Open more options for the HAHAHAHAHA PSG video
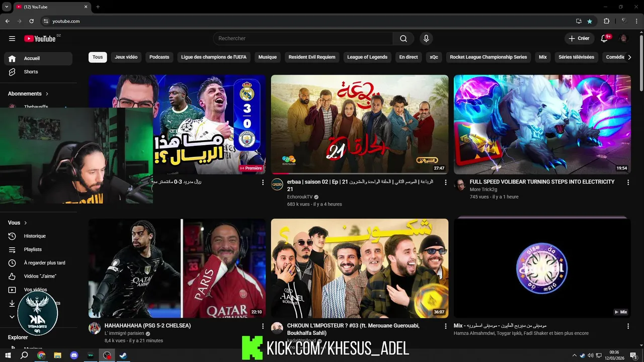Image resolution: width=644 pixels, height=362 pixels. 263,326
